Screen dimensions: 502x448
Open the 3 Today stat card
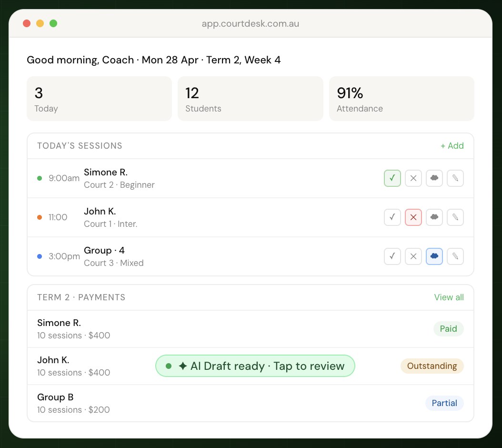coord(99,99)
